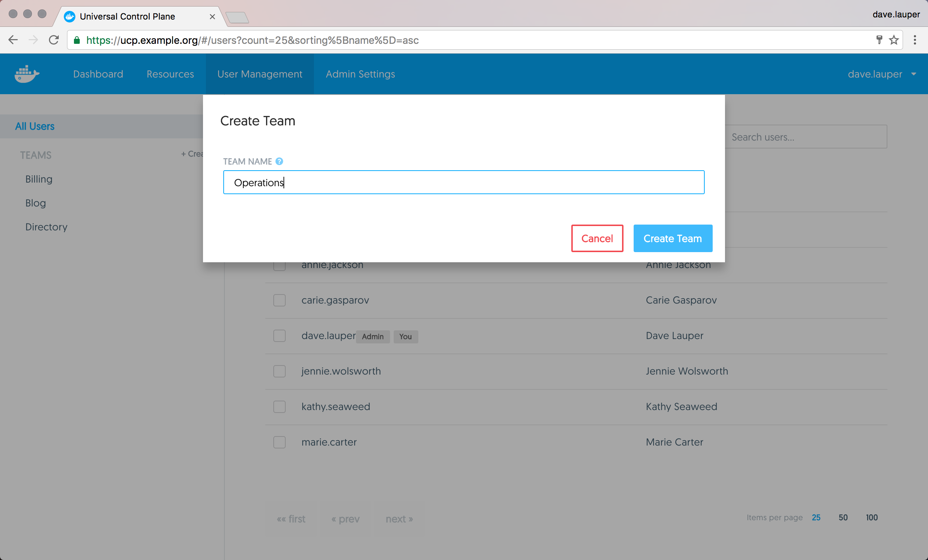Click the Docker whale logo

point(27,74)
